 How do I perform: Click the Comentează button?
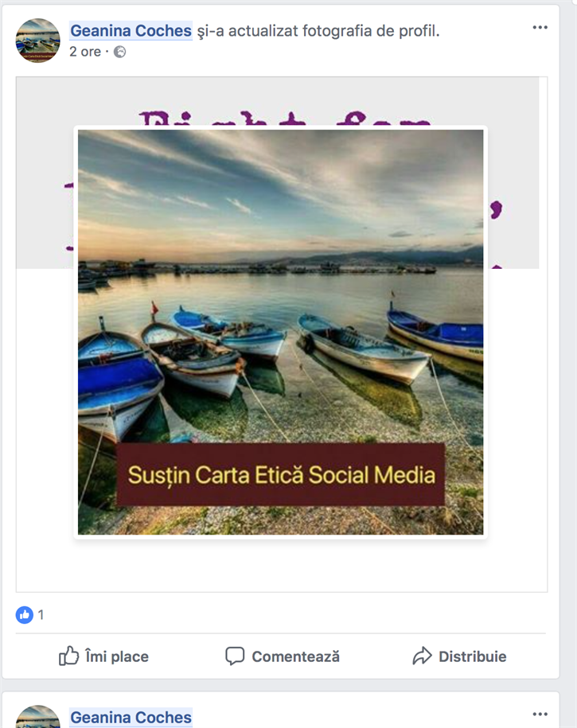pyautogui.click(x=283, y=656)
